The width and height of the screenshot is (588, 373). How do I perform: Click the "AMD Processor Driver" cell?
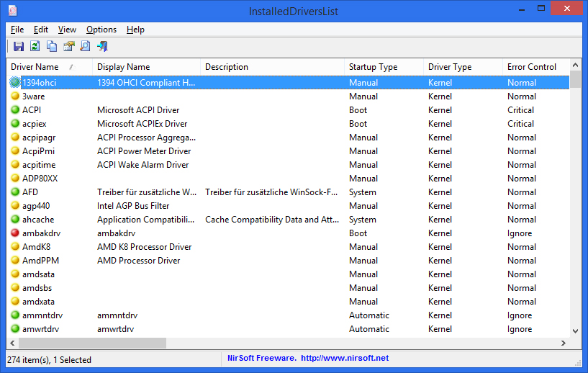click(138, 261)
